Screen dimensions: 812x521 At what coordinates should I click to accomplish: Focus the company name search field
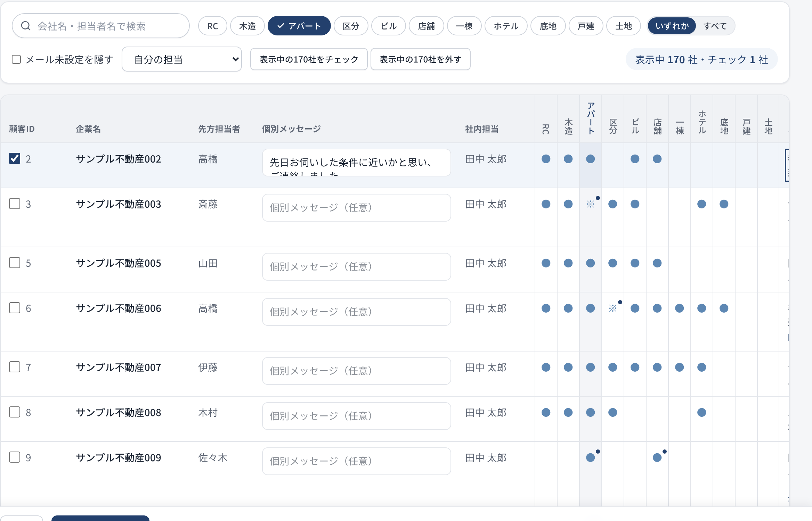point(101,26)
